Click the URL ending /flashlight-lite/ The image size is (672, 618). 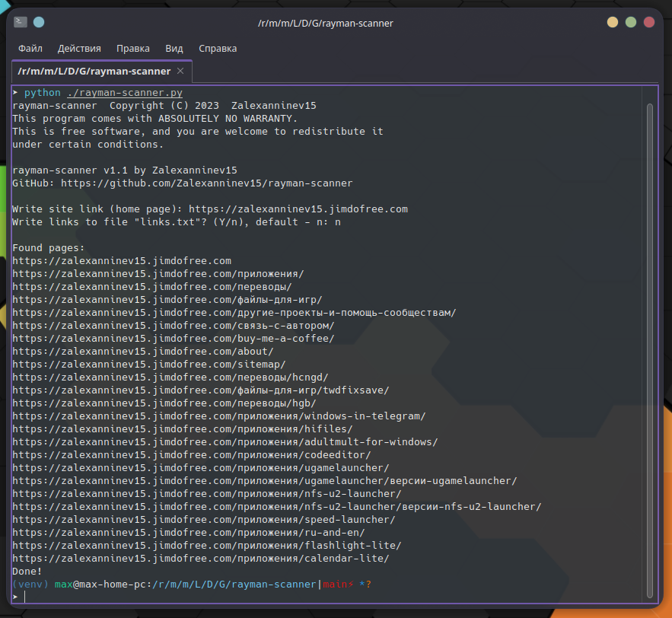[x=206, y=545]
